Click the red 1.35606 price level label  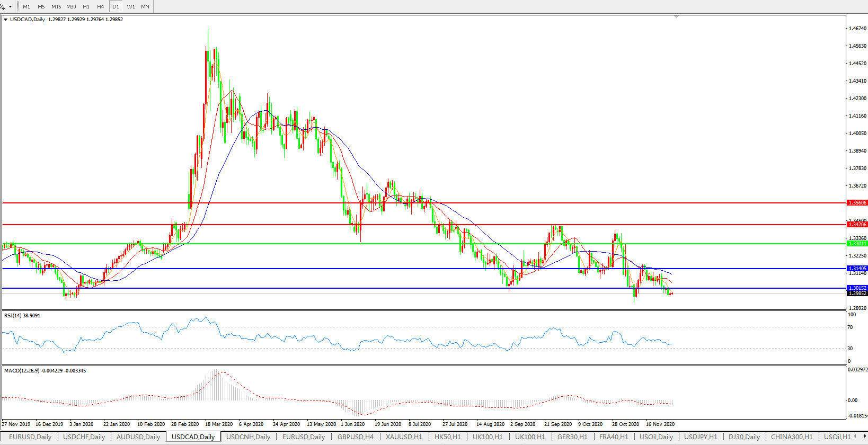pyautogui.click(x=857, y=203)
